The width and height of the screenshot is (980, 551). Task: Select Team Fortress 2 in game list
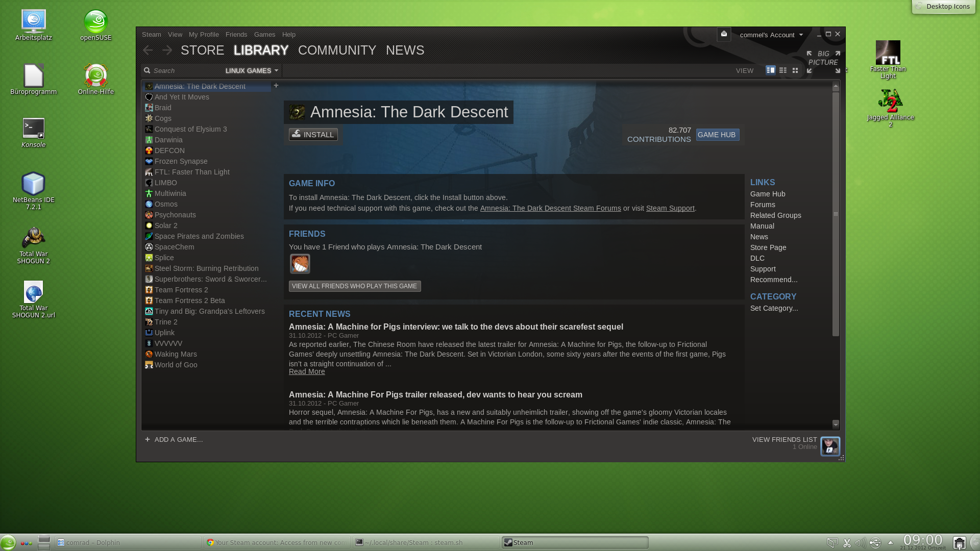pyautogui.click(x=181, y=290)
